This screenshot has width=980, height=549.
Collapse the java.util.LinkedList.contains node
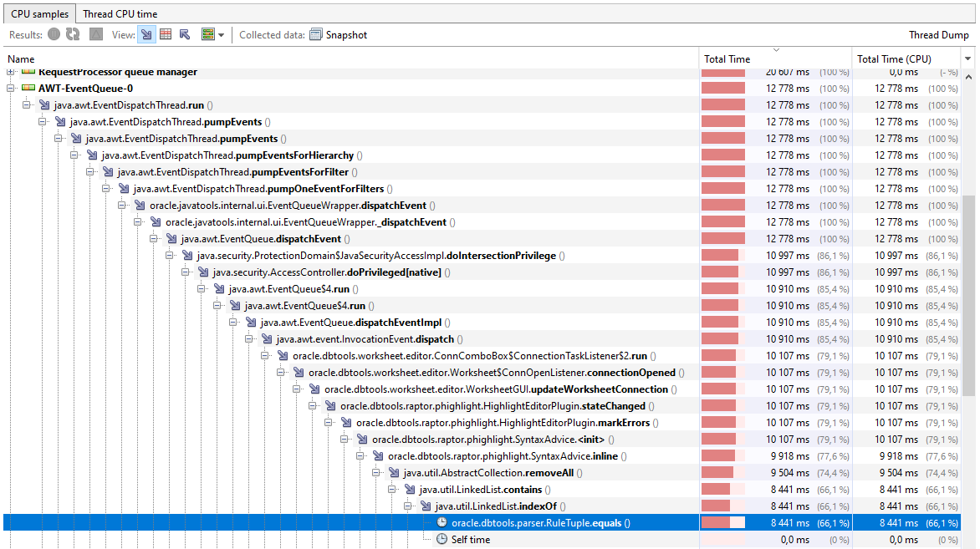(x=392, y=490)
